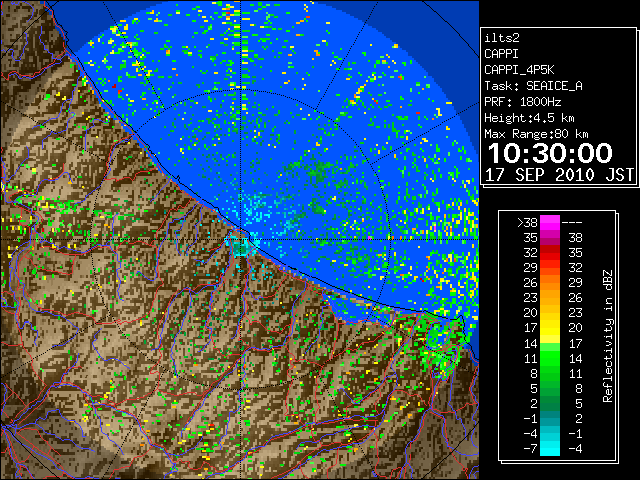
Task: Pick the cyan swatch at scale bottom
Action: (550, 448)
